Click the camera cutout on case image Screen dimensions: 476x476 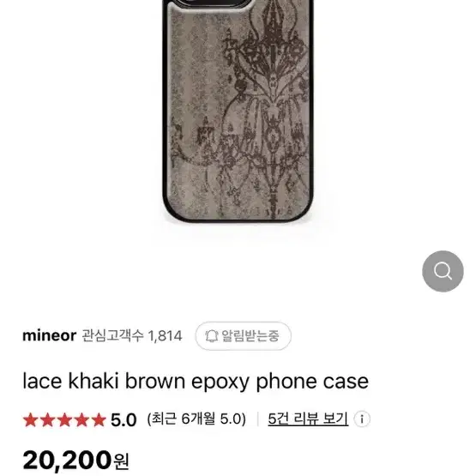point(214,3)
